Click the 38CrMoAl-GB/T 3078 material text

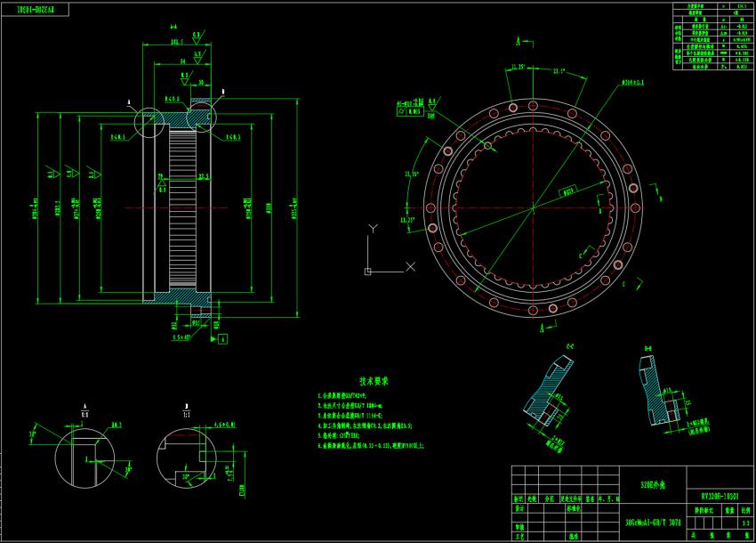[x=653, y=523]
